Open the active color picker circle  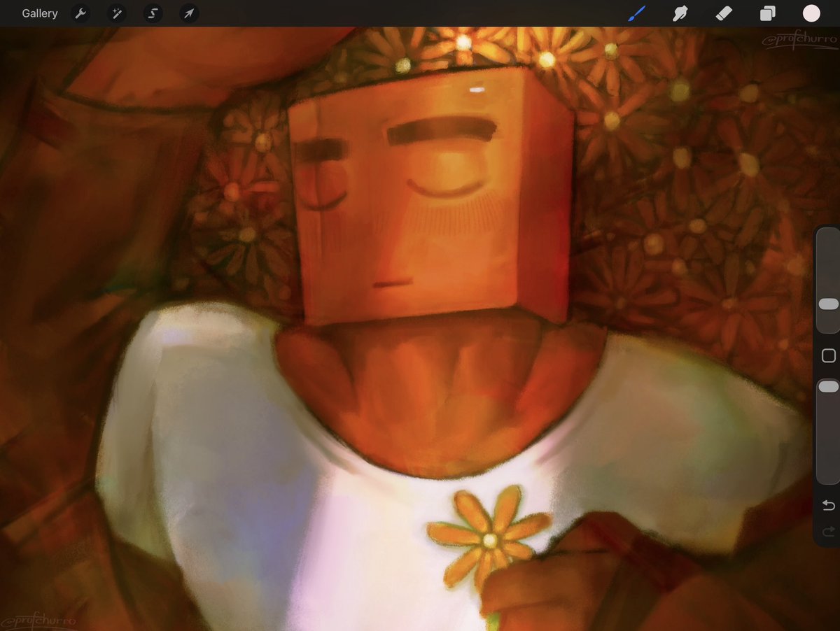click(811, 13)
